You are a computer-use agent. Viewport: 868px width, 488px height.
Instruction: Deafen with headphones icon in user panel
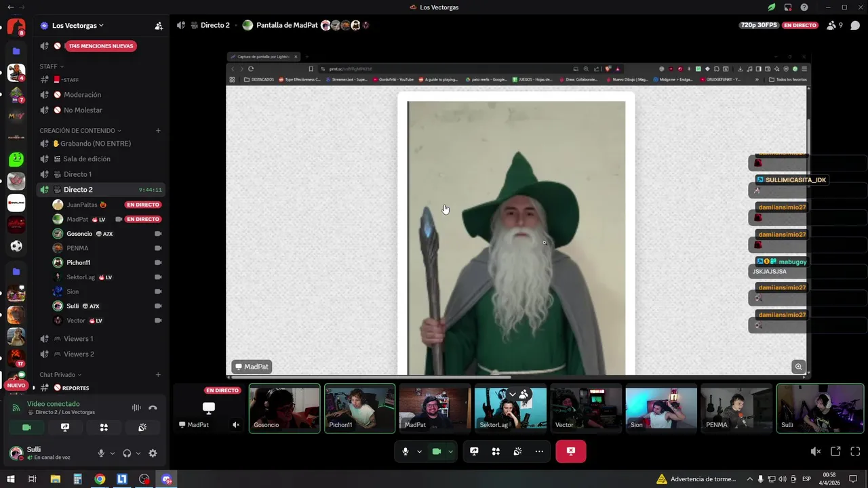pos(127,453)
